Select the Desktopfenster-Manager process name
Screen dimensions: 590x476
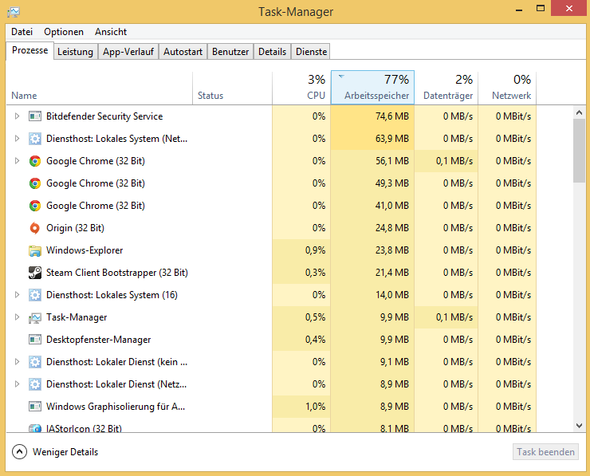click(98, 339)
